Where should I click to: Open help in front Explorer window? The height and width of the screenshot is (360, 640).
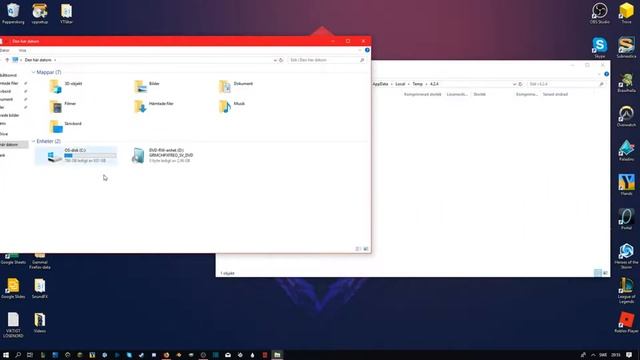367,50
